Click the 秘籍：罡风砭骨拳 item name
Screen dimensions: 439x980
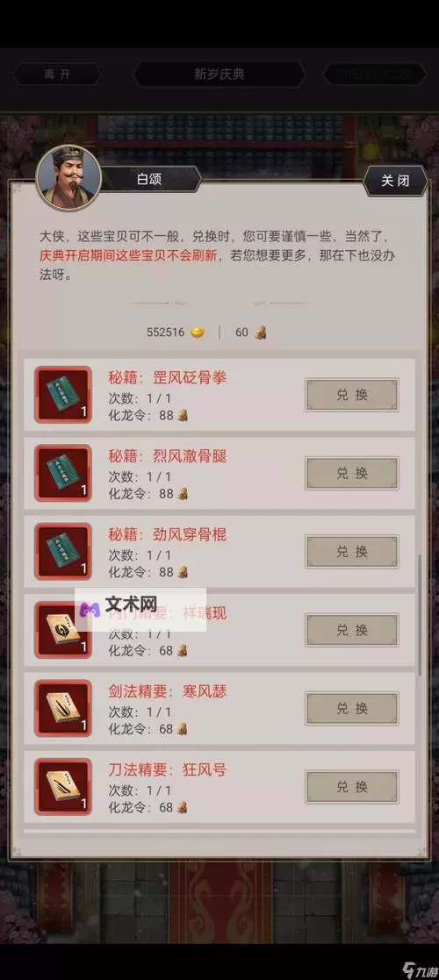167,377
